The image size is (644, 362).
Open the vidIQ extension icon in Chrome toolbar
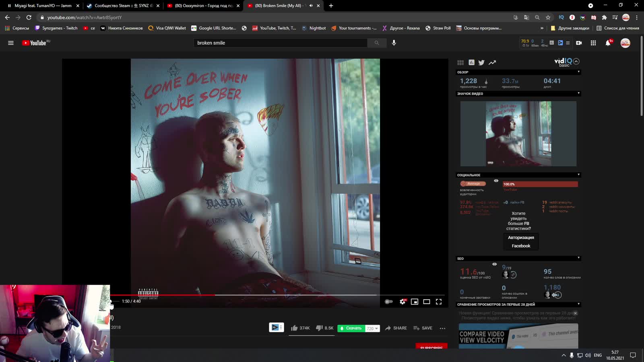[x=561, y=17]
